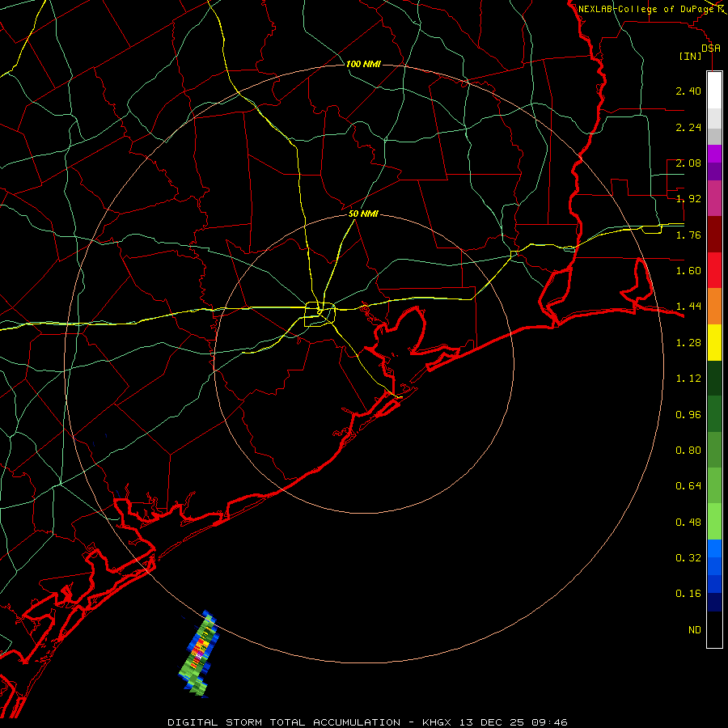The image size is (728, 728).
Task: Select the lightest blue legend swatch
Action: pyautogui.click(x=714, y=548)
